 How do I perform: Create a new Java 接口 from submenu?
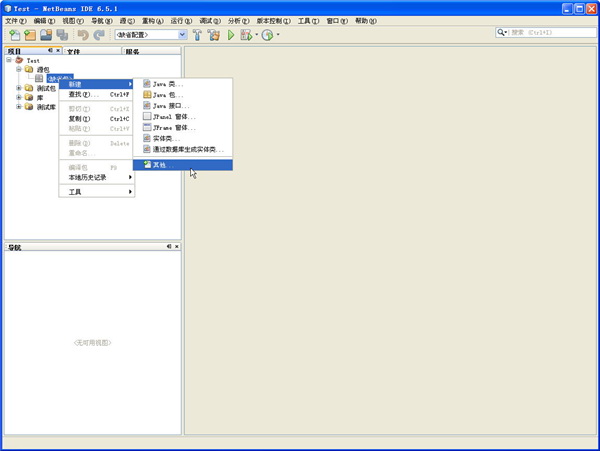pos(183,106)
